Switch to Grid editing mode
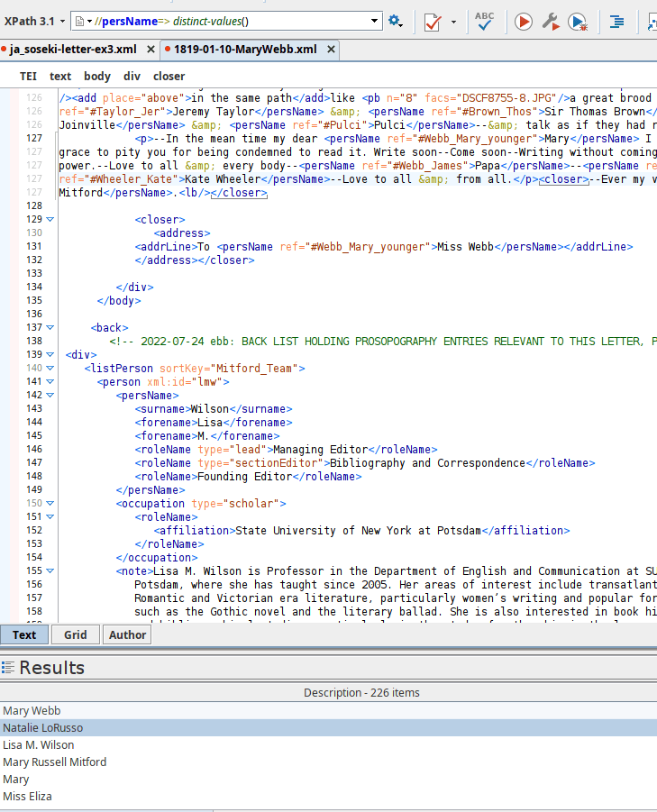The image size is (657, 812). (75, 634)
